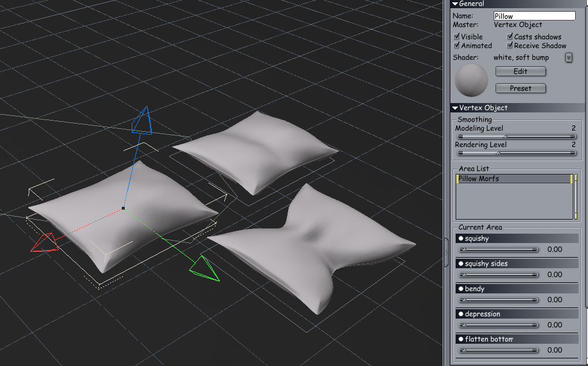The image size is (588, 366).
Task: Click the bendy morph slider
Action: pyautogui.click(x=498, y=300)
